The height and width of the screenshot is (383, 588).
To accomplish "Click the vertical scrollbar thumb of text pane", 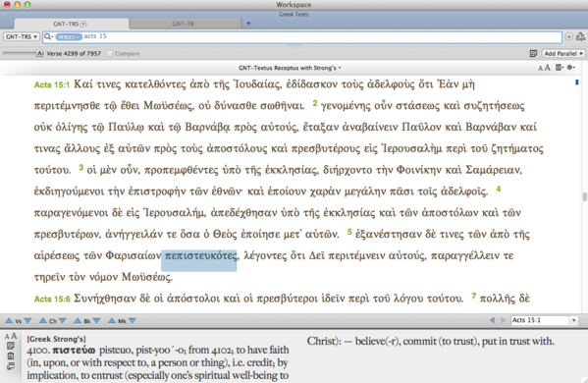I will coord(584,197).
